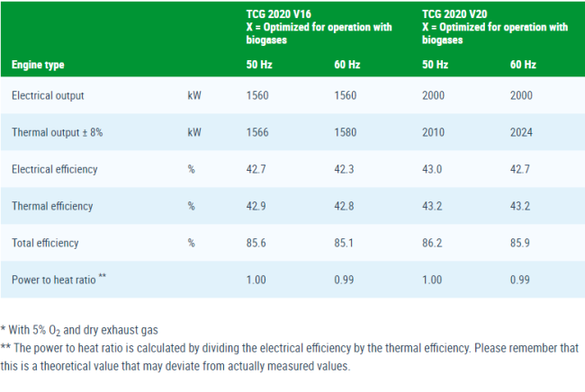Click the 86.2 total efficiency value
This screenshot has height=392, width=585.
pos(432,243)
